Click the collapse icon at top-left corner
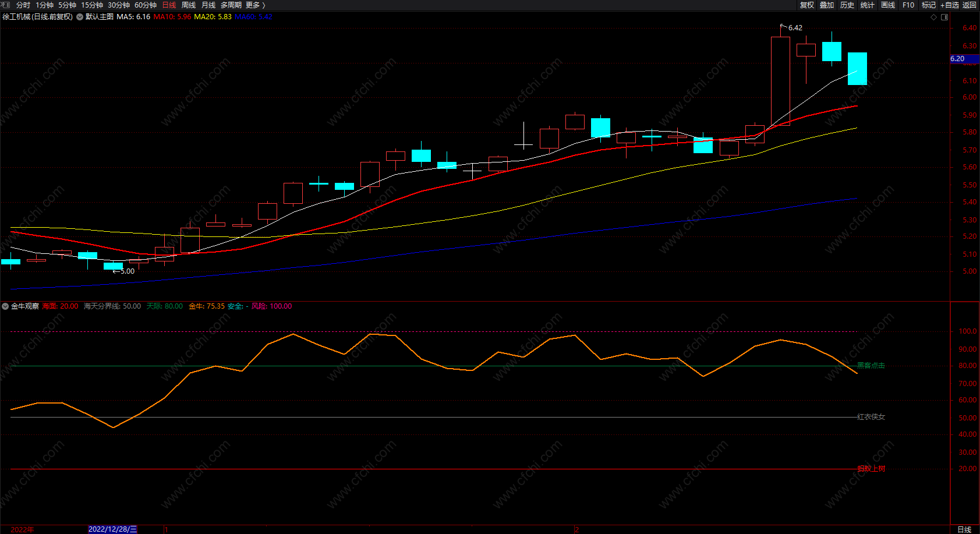Screen dimensions: 980x534 6,5
